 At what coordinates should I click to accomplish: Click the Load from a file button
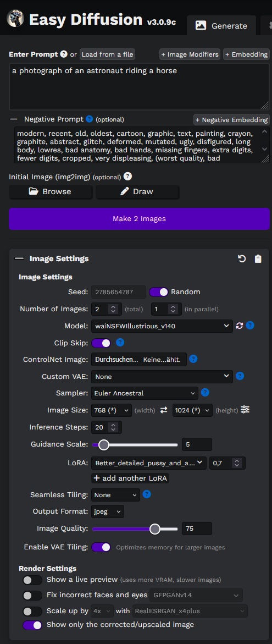tap(107, 54)
